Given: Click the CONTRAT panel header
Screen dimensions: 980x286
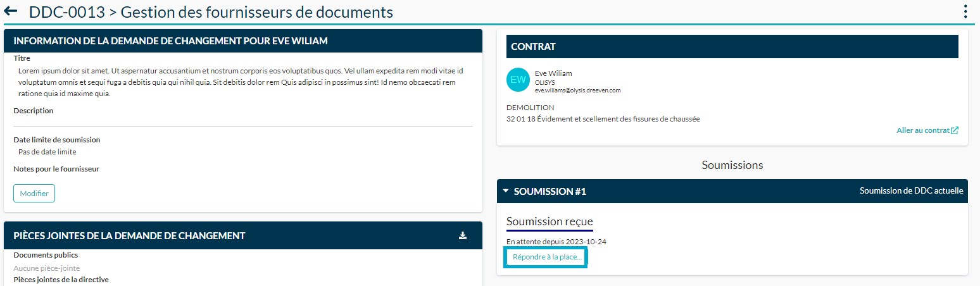Looking at the screenshot, I should click(732, 46).
